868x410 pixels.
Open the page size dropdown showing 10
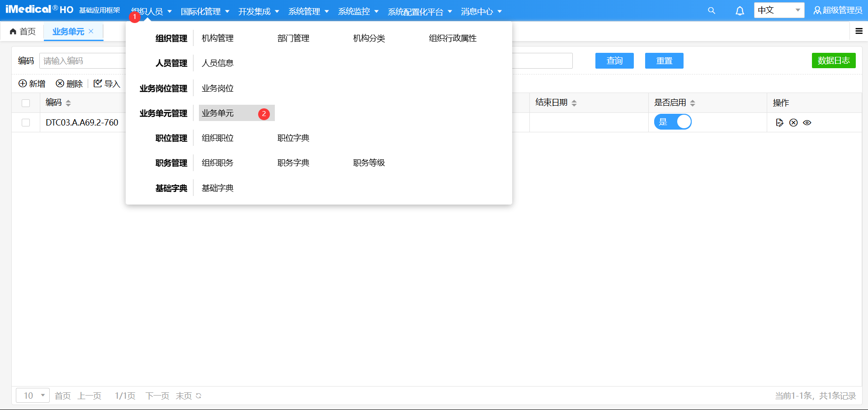33,396
